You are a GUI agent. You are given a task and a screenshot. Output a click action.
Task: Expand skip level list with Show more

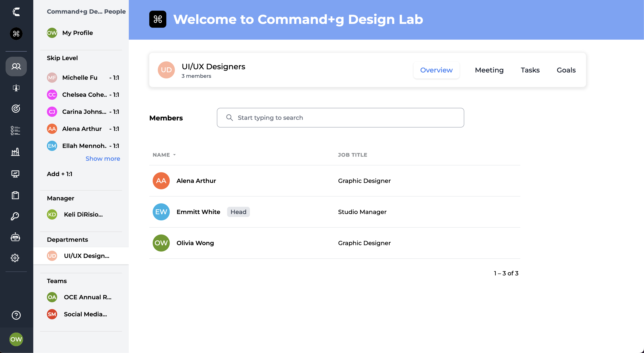(103, 159)
